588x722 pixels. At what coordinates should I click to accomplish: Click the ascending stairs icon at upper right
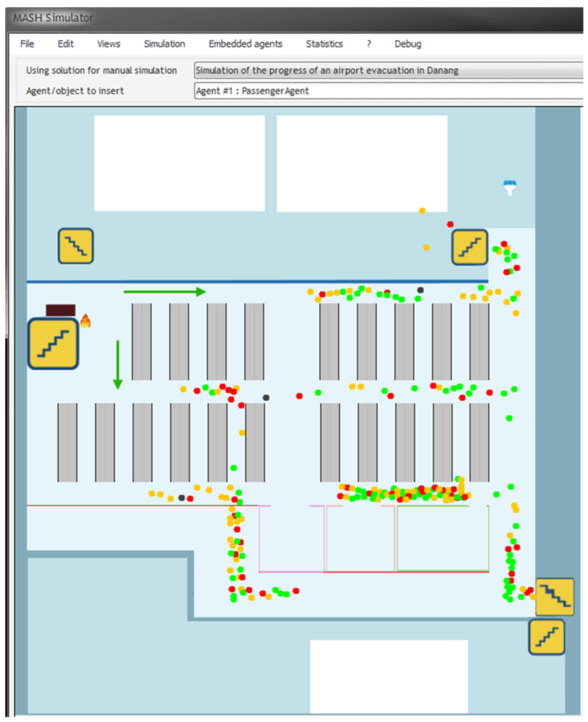(469, 247)
